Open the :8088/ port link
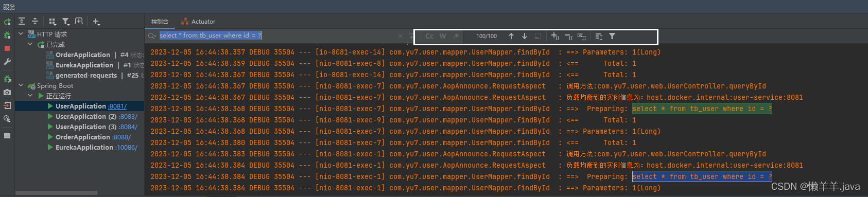868x197 pixels. (121, 137)
